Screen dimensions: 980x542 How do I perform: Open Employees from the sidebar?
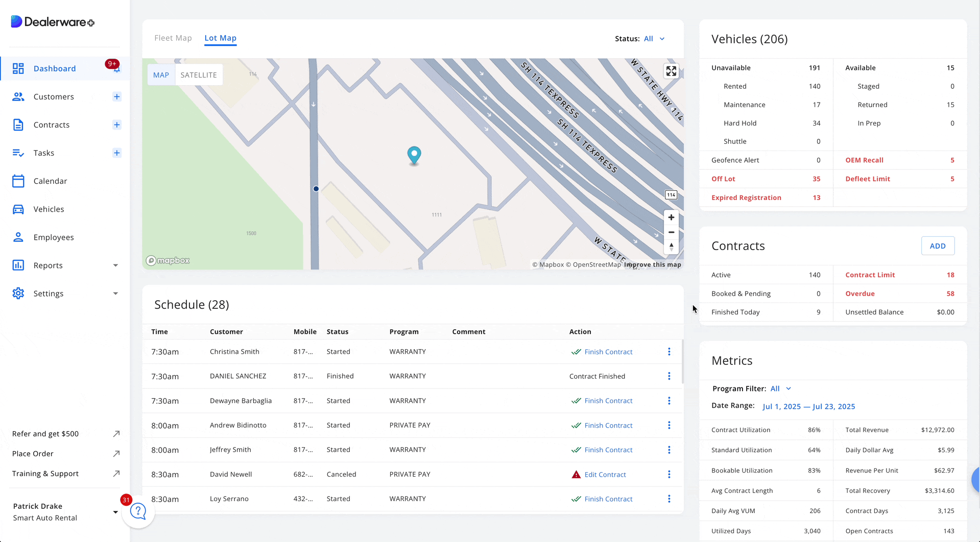[x=54, y=237]
